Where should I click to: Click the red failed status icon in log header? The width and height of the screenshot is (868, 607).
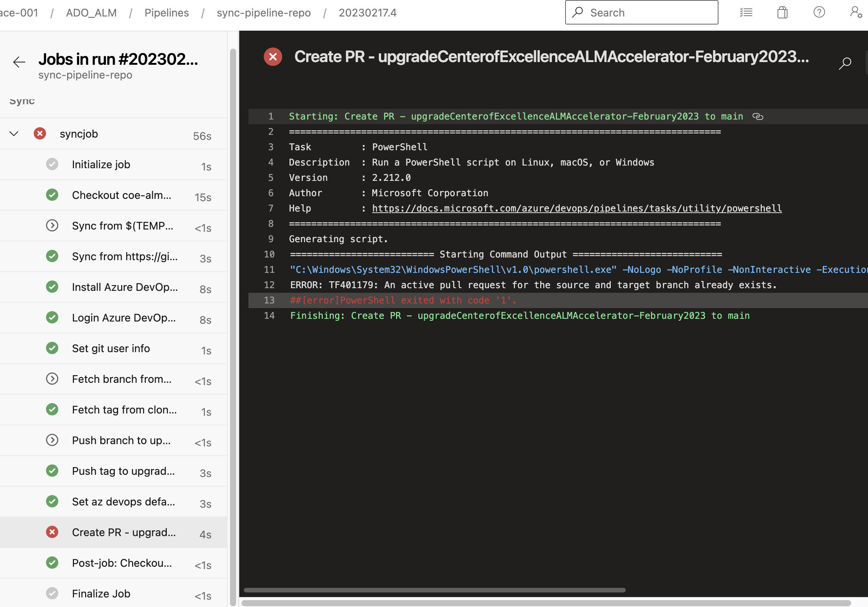(x=273, y=57)
